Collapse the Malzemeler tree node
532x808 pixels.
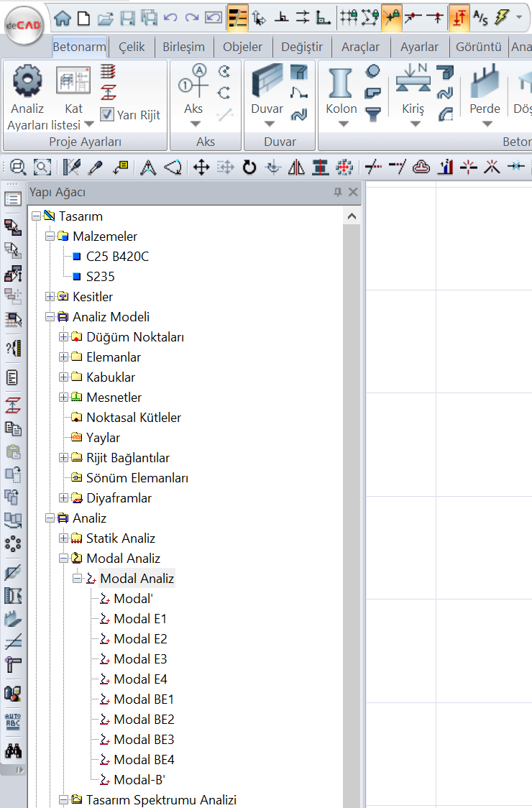(x=50, y=237)
